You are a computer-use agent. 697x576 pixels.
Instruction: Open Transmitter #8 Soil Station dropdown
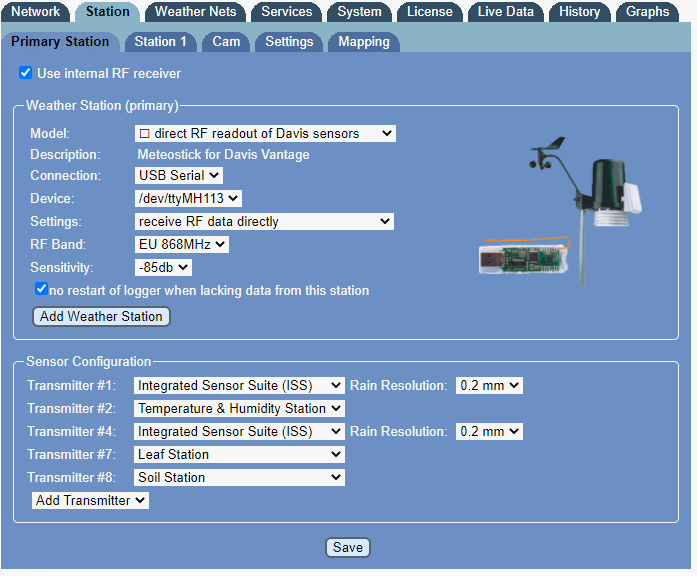point(239,478)
